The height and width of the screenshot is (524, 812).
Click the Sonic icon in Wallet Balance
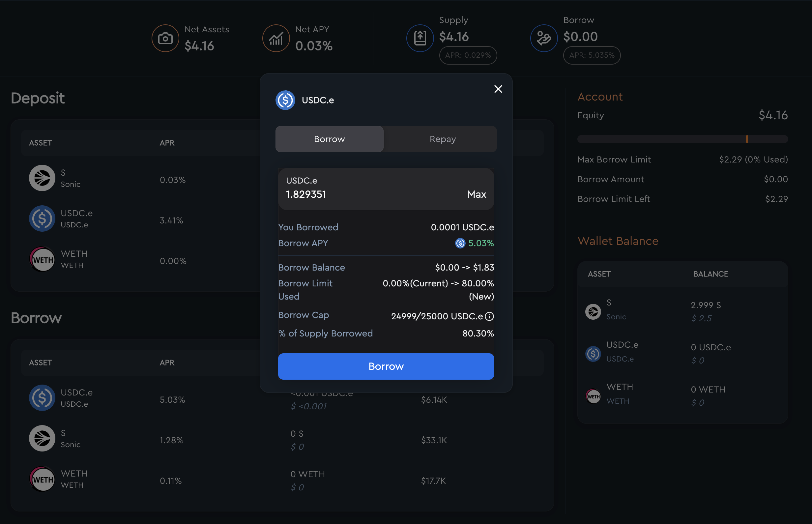tap(593, 311)
